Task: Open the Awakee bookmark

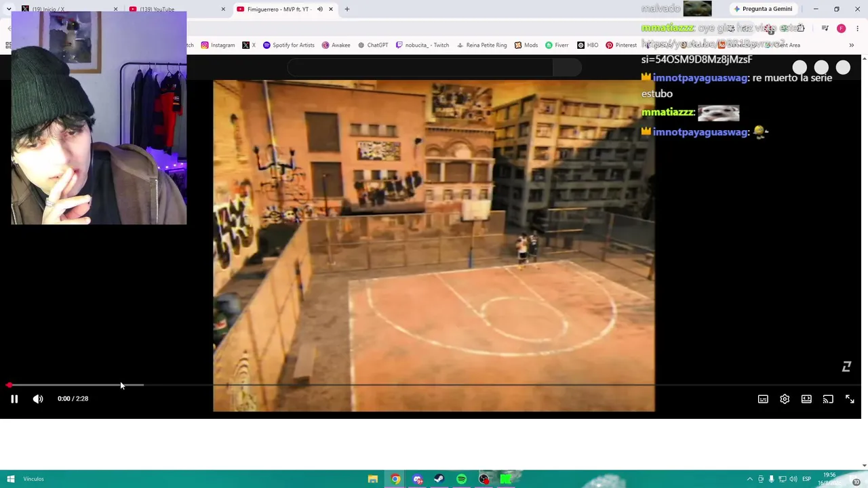Action: click(336, 45)
